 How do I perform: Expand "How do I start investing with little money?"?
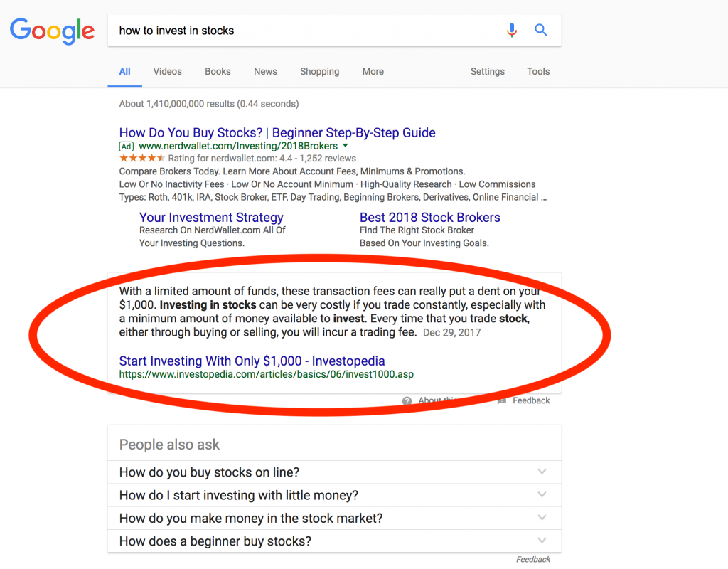tap(334, 495)
